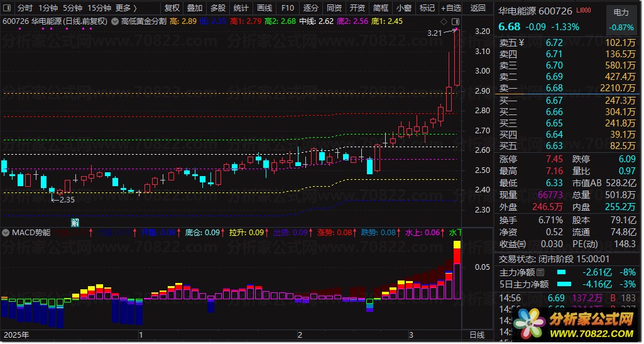Click the diamond icon in chart header
Viewport: 644px width, 344px height.
(444, 21)
